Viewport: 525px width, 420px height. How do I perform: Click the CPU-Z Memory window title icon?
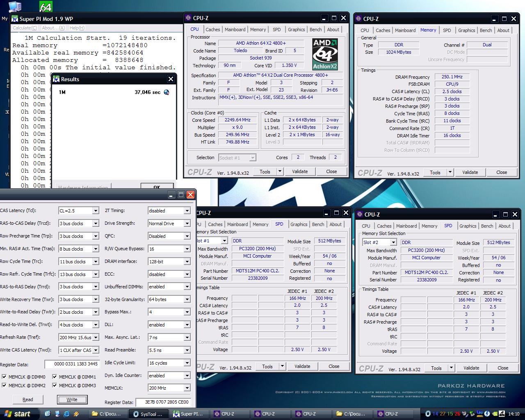pyautogui.click(x=359, y=19)
